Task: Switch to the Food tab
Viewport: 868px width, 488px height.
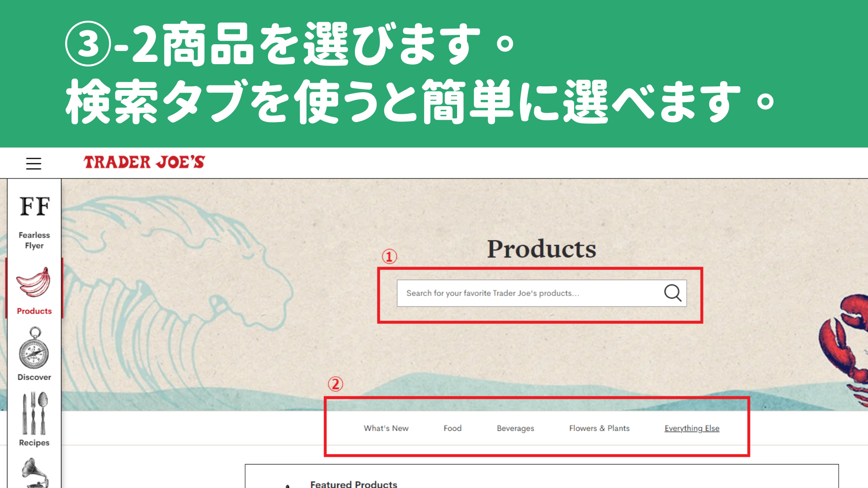Action: pyautogui.click(x=453, y=428)
